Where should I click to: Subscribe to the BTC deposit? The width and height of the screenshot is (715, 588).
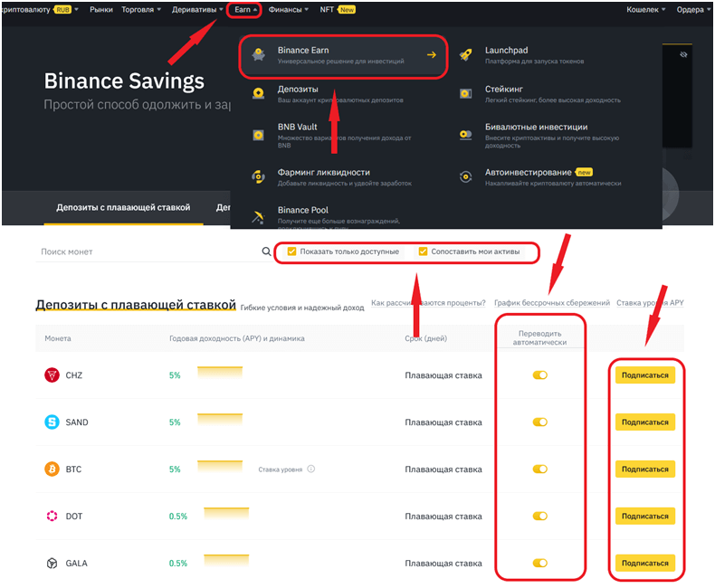click(645, 469)
